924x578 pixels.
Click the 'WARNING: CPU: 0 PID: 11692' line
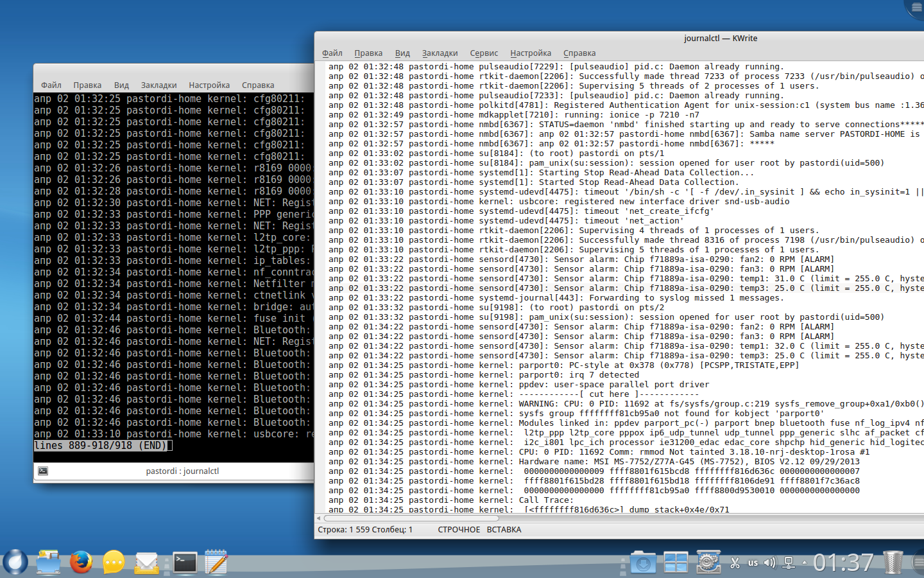tap(626, 404)
